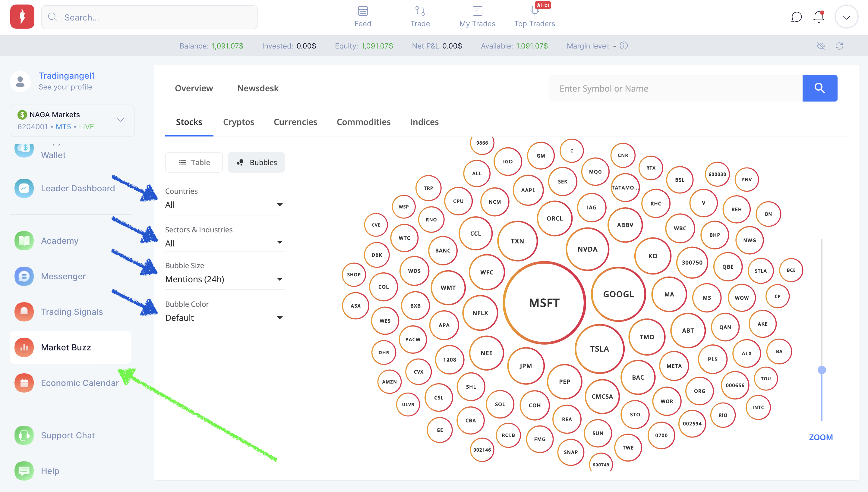Open Economic Calendar from the sidebar
The width and height of the screenshot is (868, 492).
(x=67, y=383)
